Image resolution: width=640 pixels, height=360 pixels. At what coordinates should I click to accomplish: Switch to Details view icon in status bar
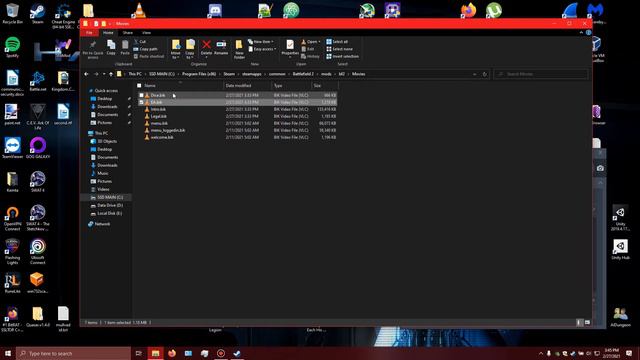579,322
